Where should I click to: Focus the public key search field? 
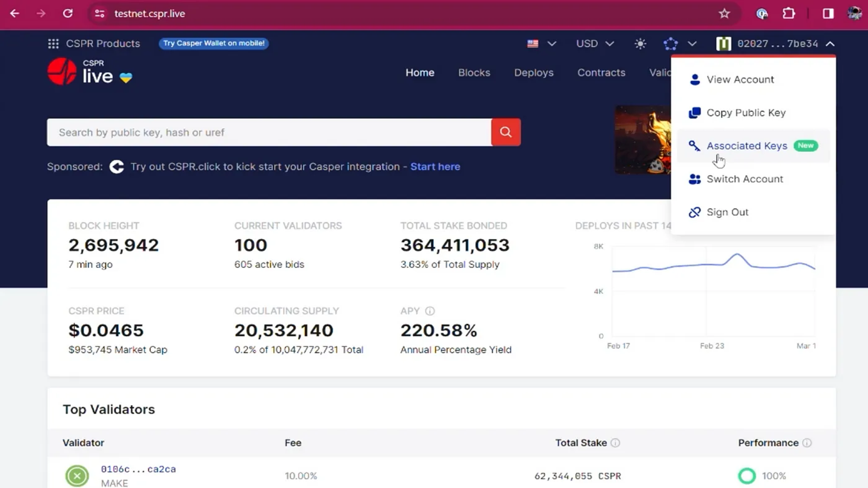coord(269,132)
